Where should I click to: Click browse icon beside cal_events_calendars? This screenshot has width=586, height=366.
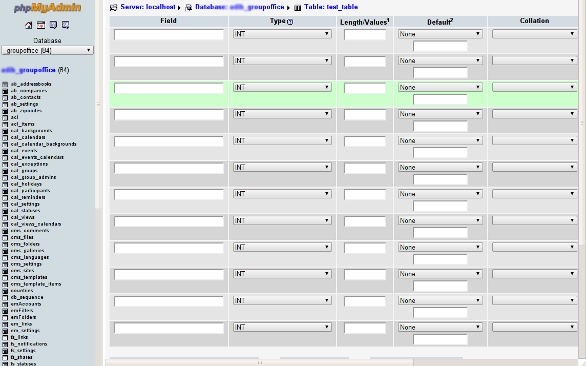coord(5,157)
